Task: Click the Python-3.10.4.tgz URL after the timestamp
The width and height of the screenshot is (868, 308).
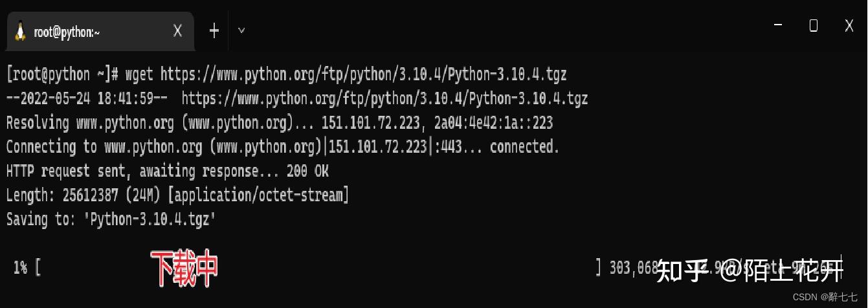Action: coord(385,99)
